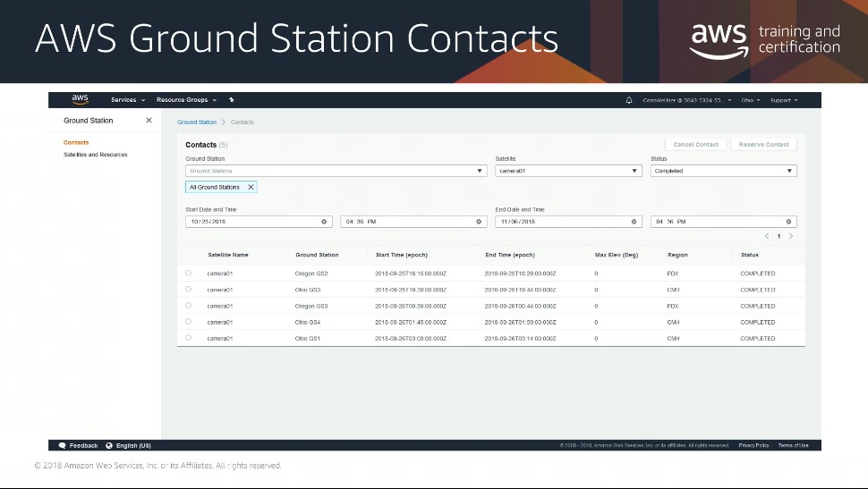Select the Ohio GS1 contact radio button
The height and width of the screenshot is (489, 868).
tap(188, 337)
